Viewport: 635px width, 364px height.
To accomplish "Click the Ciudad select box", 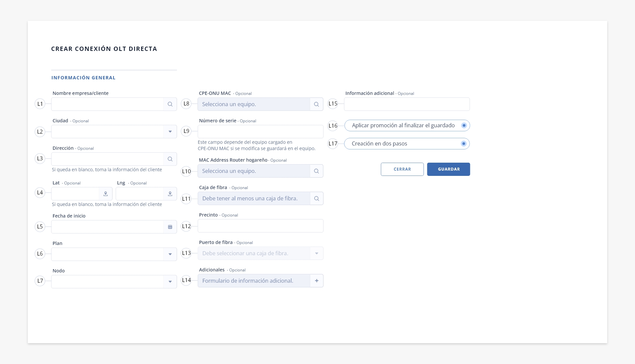I will (x=114, y=132).
